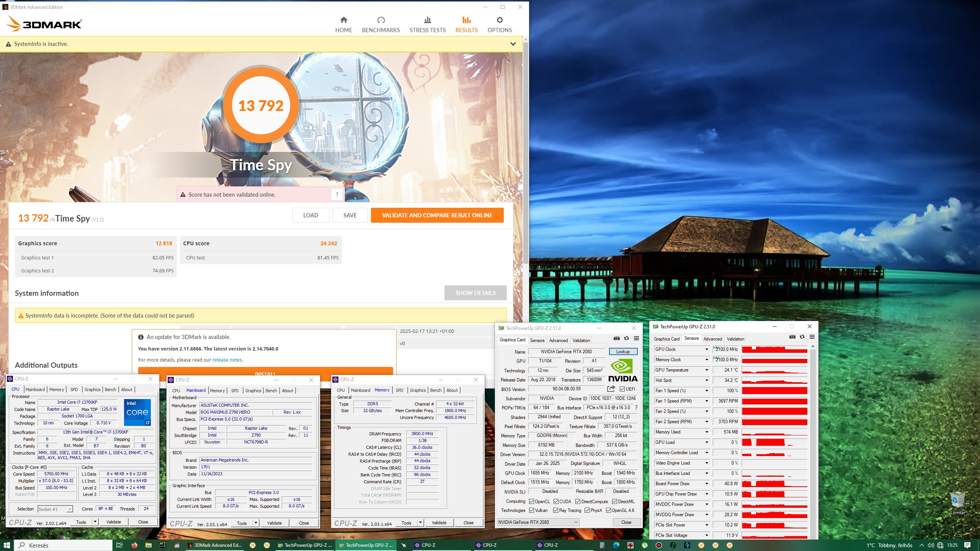Click the refresh icon in GPU-Z Sensors window

pyautogui.click(x=802, y=337)
